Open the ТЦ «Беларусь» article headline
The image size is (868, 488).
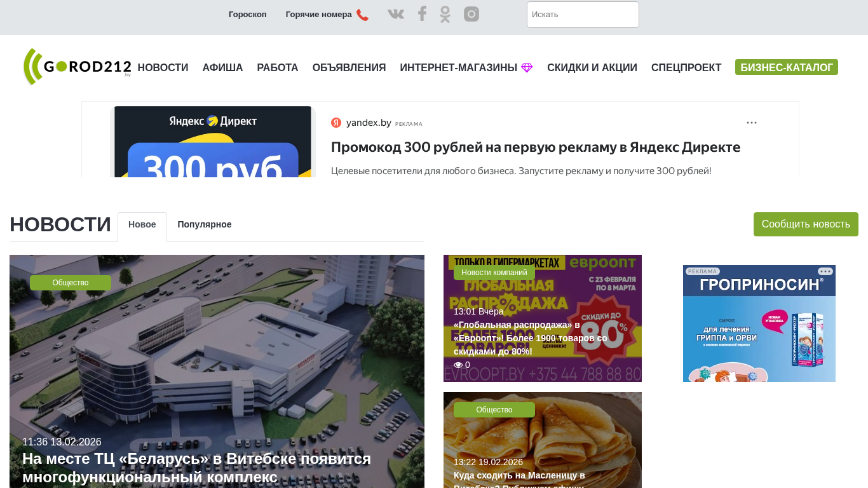point(197,468)
